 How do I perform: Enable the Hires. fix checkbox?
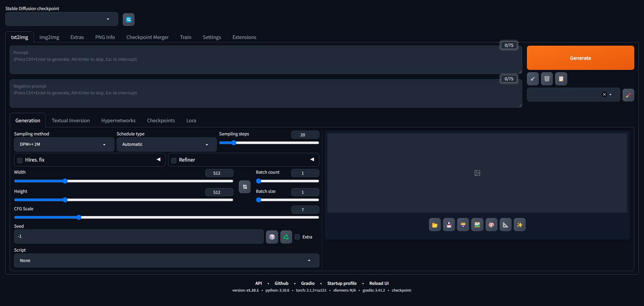pyautogui.click(x=20, y=160)
